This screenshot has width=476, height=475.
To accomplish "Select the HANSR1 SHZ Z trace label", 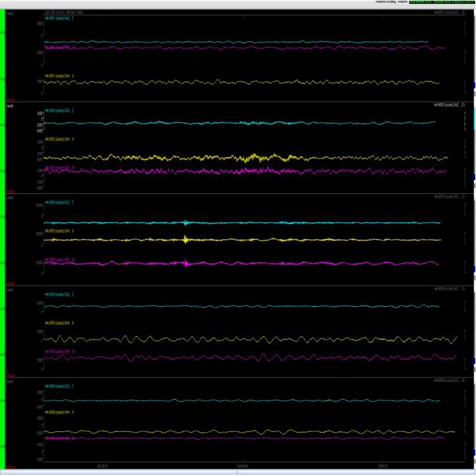I will [x=59, y=18].
